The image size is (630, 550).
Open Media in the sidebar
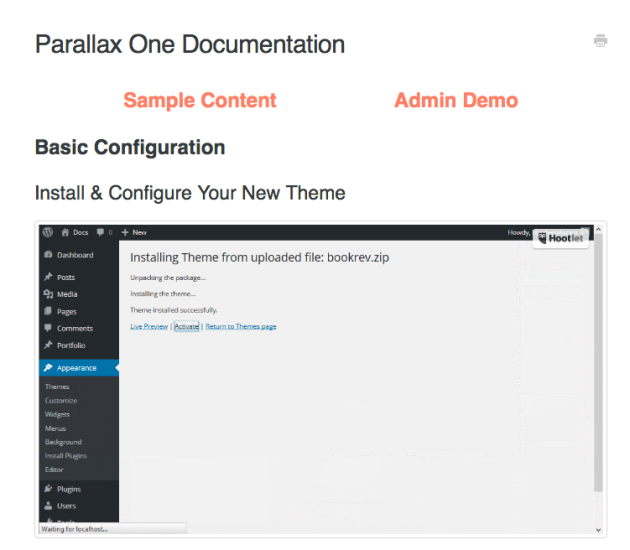[67, 294]
